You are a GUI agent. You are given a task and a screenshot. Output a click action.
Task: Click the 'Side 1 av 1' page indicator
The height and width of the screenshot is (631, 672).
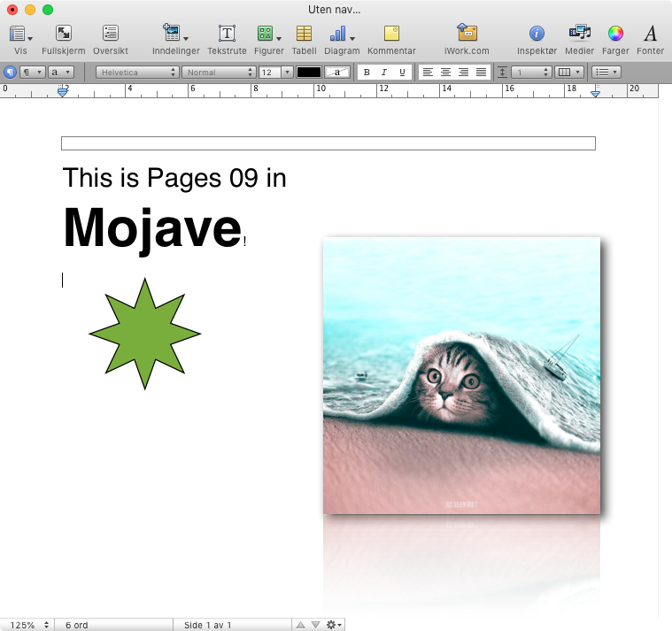pos(207,625)
